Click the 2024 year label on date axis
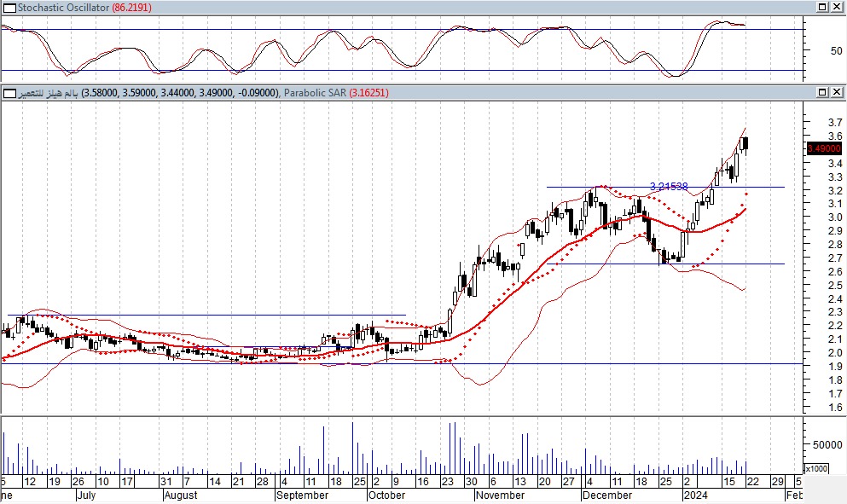 tap(695, 495)
